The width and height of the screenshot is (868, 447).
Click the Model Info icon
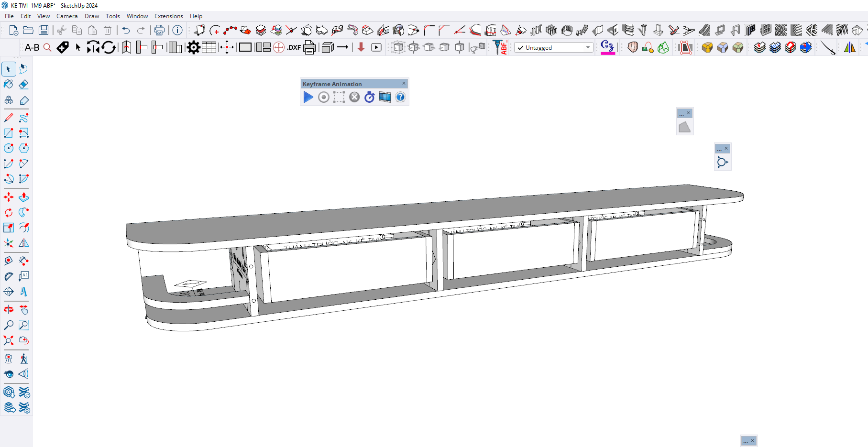(177, 30)
